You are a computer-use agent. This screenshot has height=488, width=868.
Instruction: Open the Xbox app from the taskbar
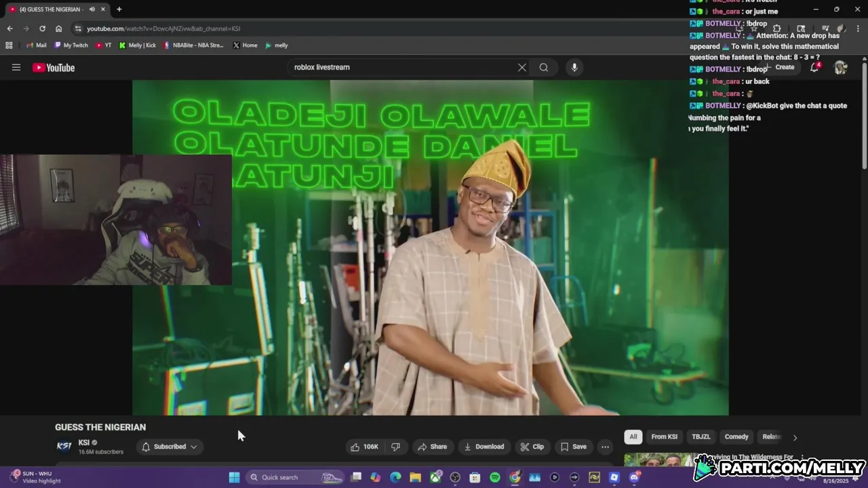(x=435, y=477)
